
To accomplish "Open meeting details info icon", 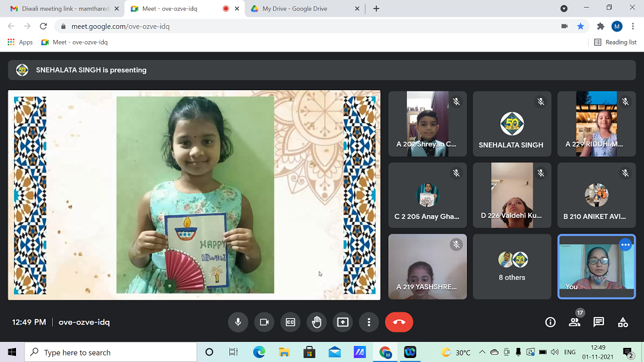I will (550, 322).
